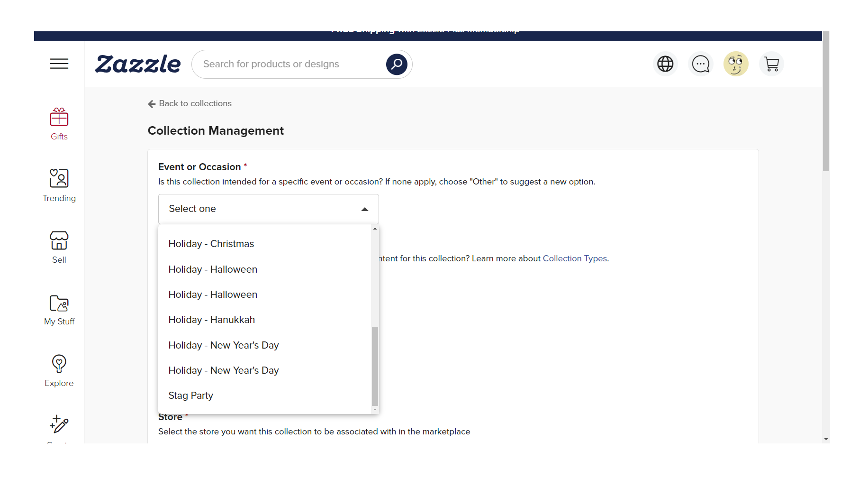868x497 pixels.
Task: Click the Zazzle logo
Action: click(x=138, y=64)
